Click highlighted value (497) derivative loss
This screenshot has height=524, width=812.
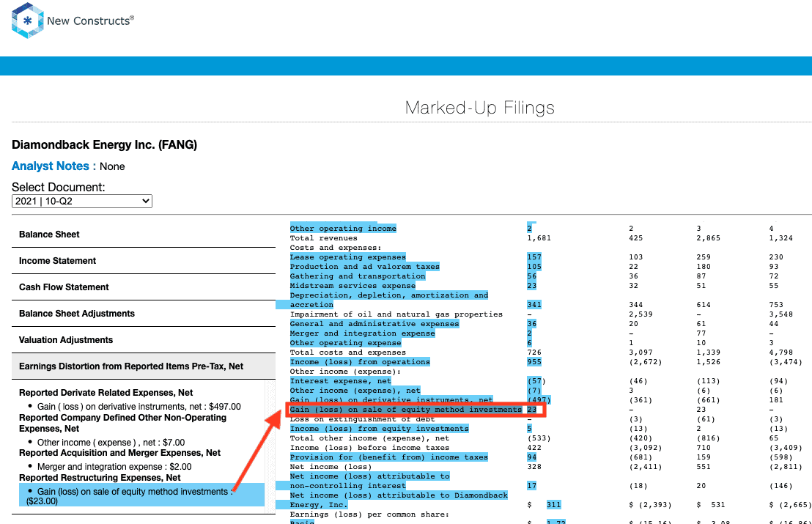click(539, 400)
